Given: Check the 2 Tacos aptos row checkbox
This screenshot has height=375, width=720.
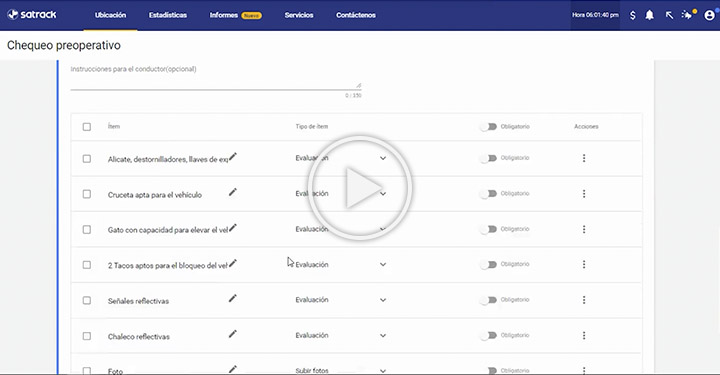Looking at the screenshot, I should [87, 265].
